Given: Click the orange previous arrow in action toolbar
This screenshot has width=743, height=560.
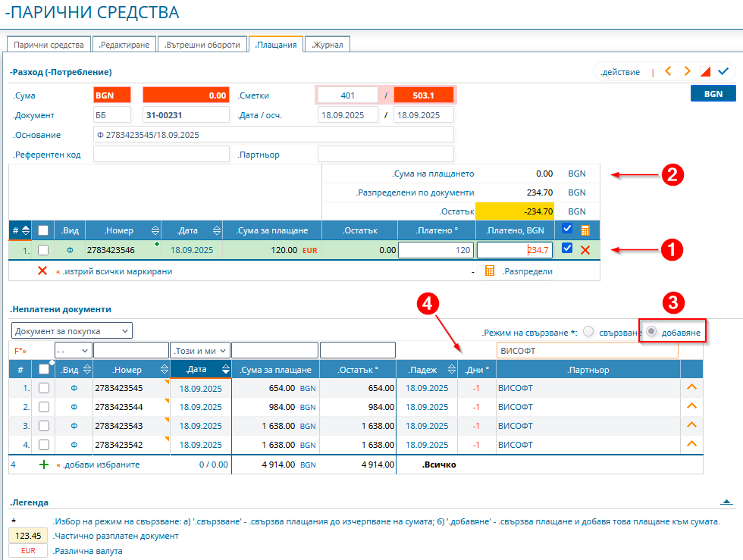Looking at the screenshot, I should pyautogui.click(x=668, y=71).
